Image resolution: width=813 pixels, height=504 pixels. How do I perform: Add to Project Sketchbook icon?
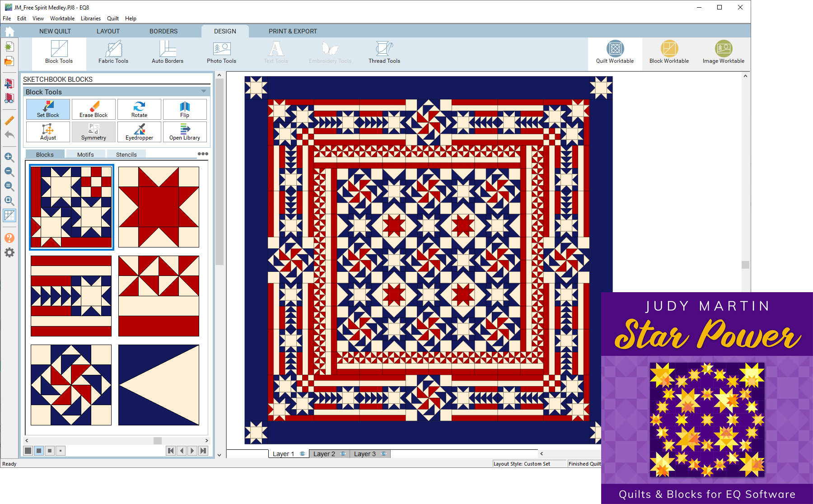pyautogui.click(x=9, y=84)
